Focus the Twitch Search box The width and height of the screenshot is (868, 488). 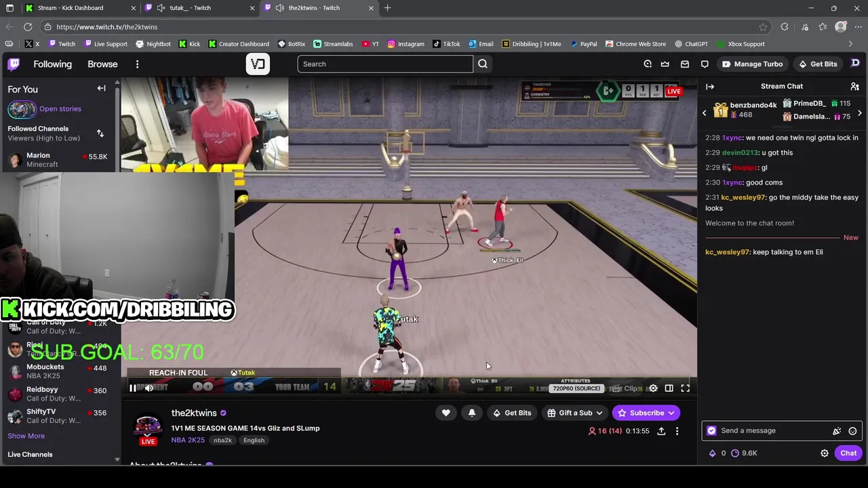coord(385,64)
